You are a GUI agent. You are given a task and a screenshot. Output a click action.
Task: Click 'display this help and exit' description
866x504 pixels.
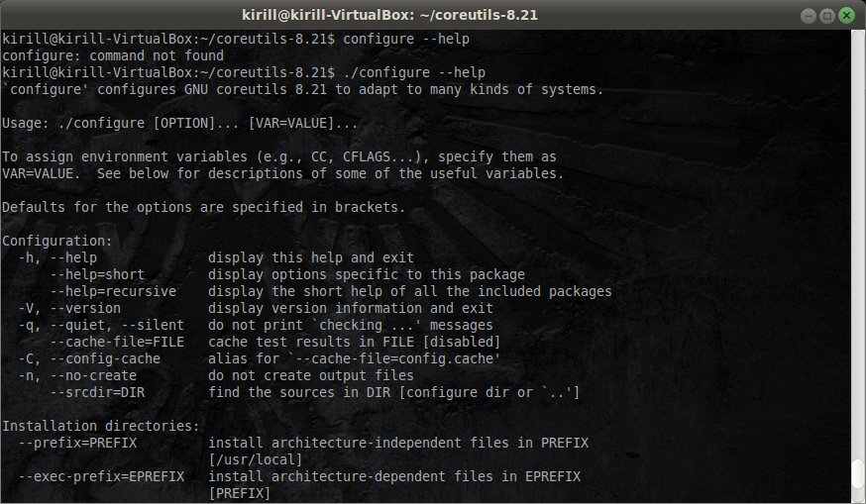pos(311,257)
